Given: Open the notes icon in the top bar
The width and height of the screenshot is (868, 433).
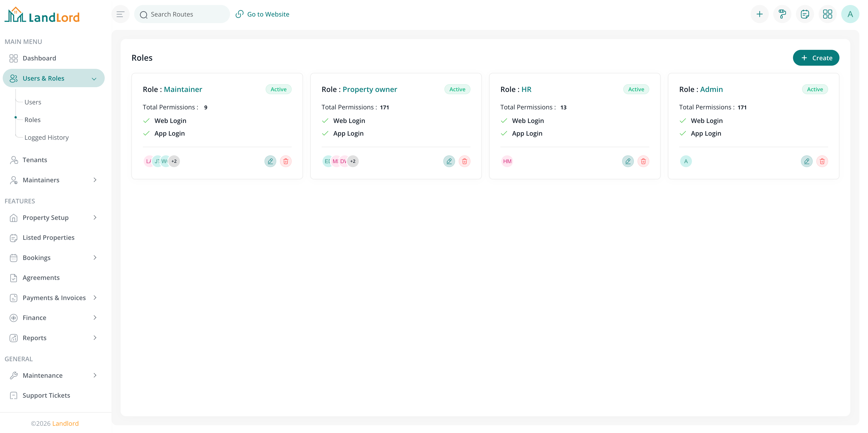Looking at the screenshot, I should 805,14.
